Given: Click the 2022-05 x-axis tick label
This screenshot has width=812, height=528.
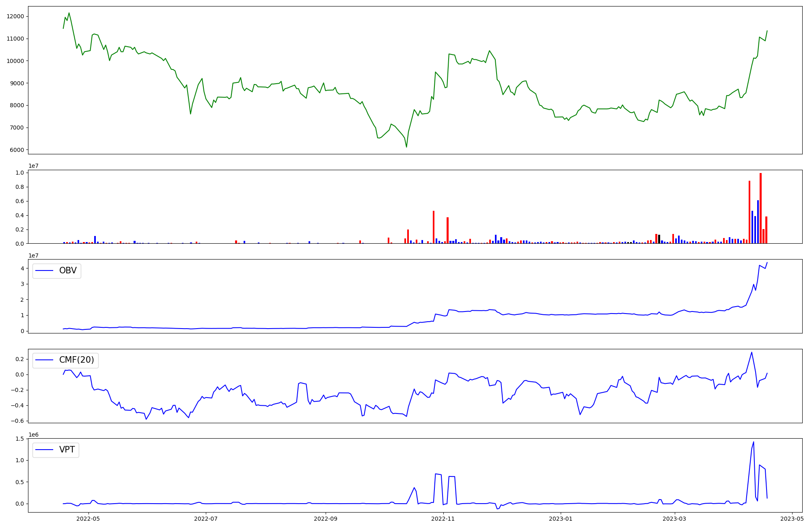Looking at the screenshot, I should [x=88, y=519].
